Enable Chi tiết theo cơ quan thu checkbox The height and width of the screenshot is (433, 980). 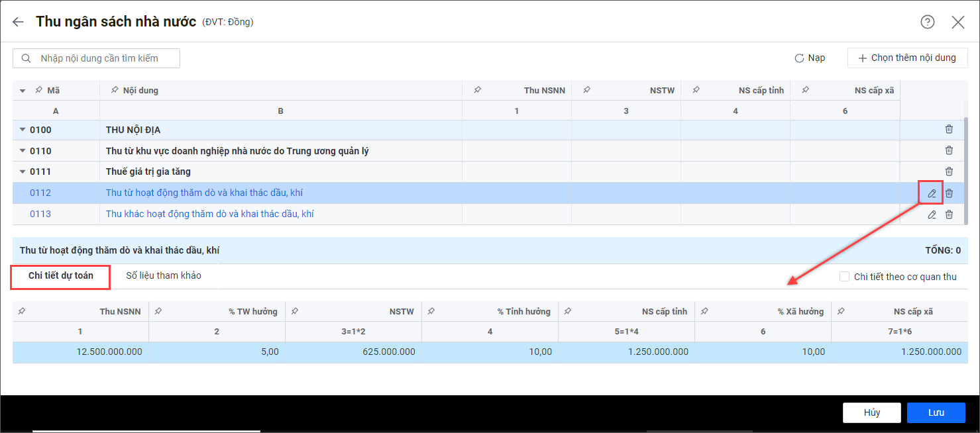click(844, 277)
